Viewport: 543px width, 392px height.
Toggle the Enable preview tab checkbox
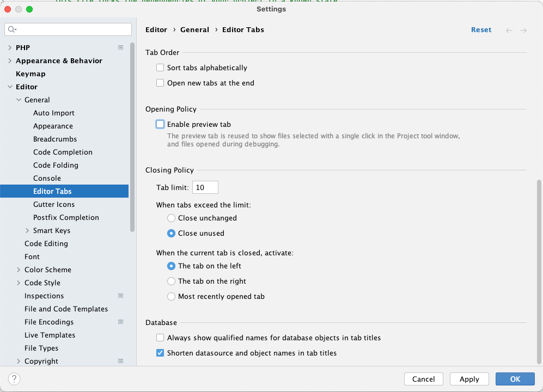pos(160,124)
